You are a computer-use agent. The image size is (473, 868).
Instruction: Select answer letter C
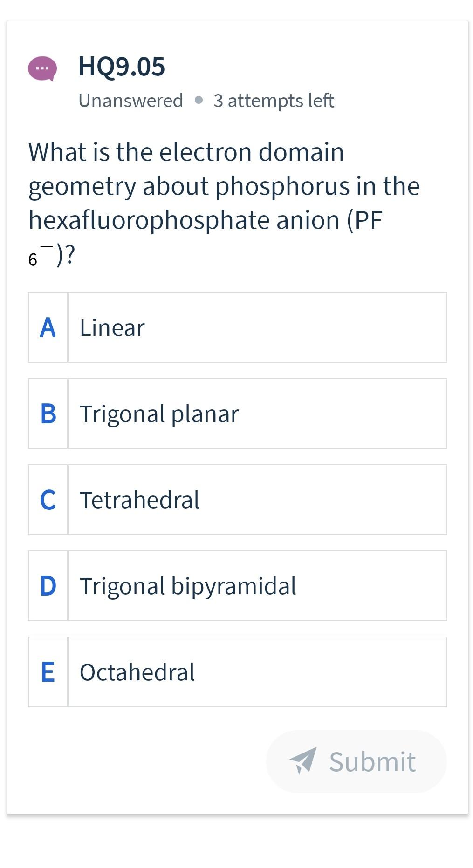[x=48, y=500]
